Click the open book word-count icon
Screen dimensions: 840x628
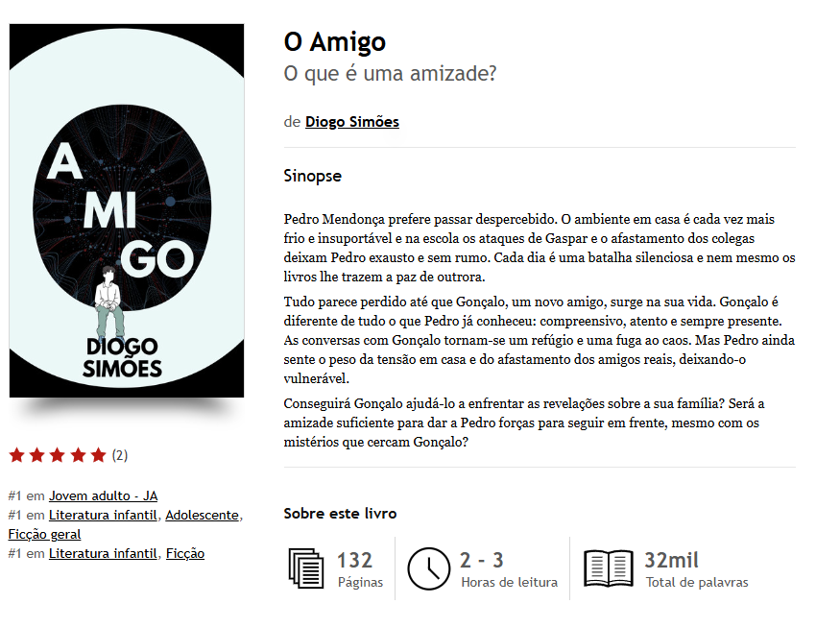pyautogui.click(x=608, y=568)
